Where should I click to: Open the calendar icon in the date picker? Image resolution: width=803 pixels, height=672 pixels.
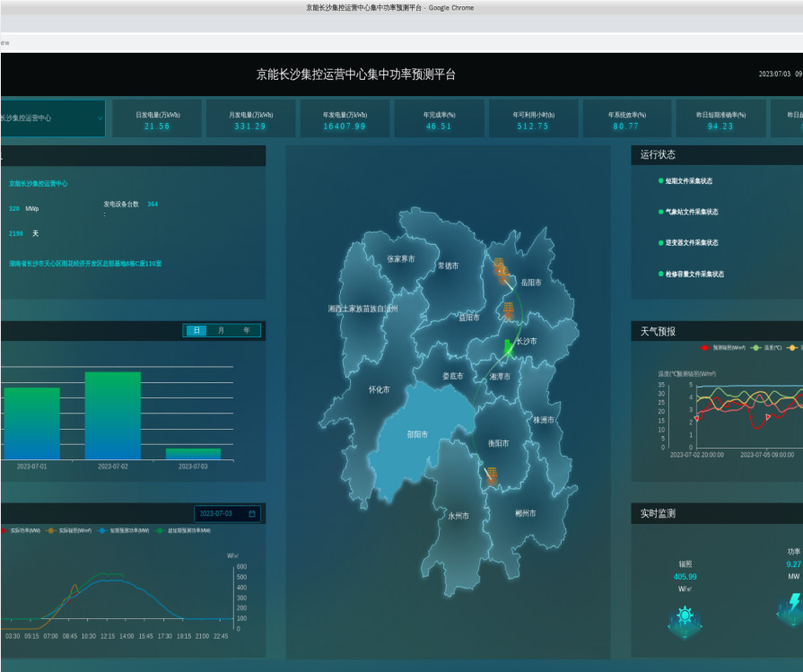252,514
